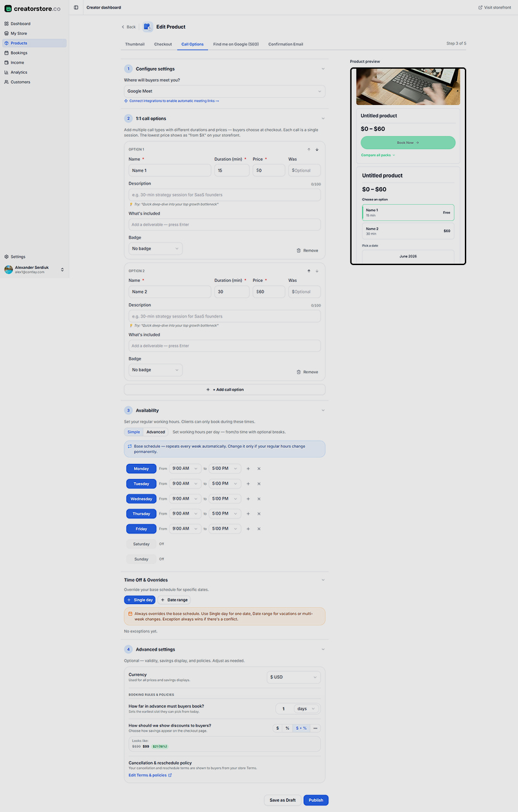Go Back from Edit Product
518x812 pixels.
click(x=129, y=27)
